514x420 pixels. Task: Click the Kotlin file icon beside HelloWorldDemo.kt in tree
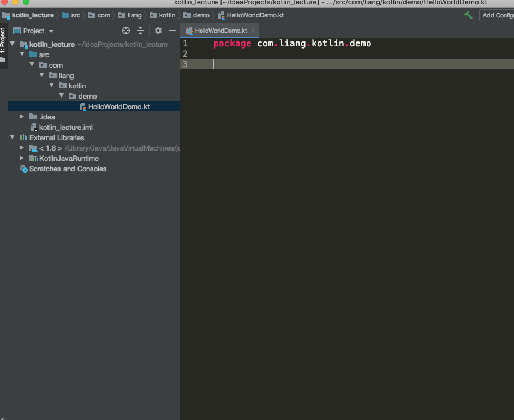[x=83, y=106]
